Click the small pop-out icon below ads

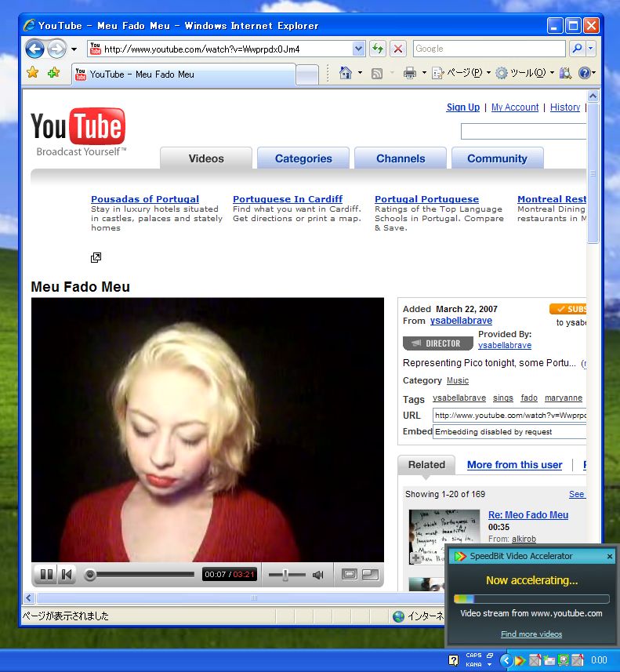(96, 257)
